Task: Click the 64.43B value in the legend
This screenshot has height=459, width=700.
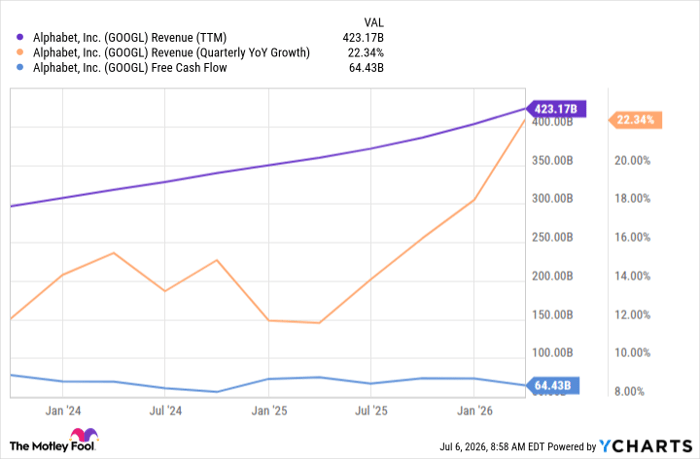Action: [366, 68]
